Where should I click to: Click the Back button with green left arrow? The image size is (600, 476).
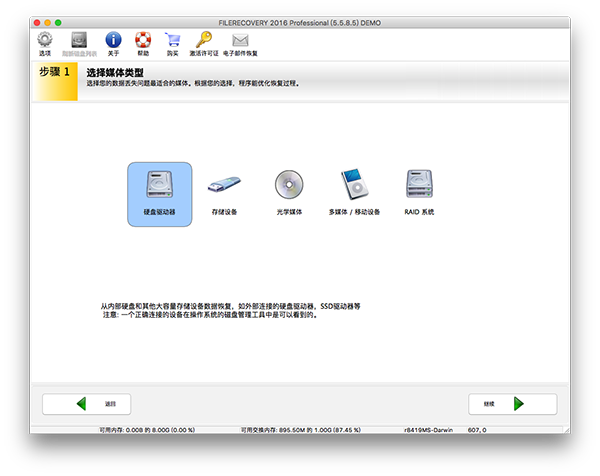86,404
